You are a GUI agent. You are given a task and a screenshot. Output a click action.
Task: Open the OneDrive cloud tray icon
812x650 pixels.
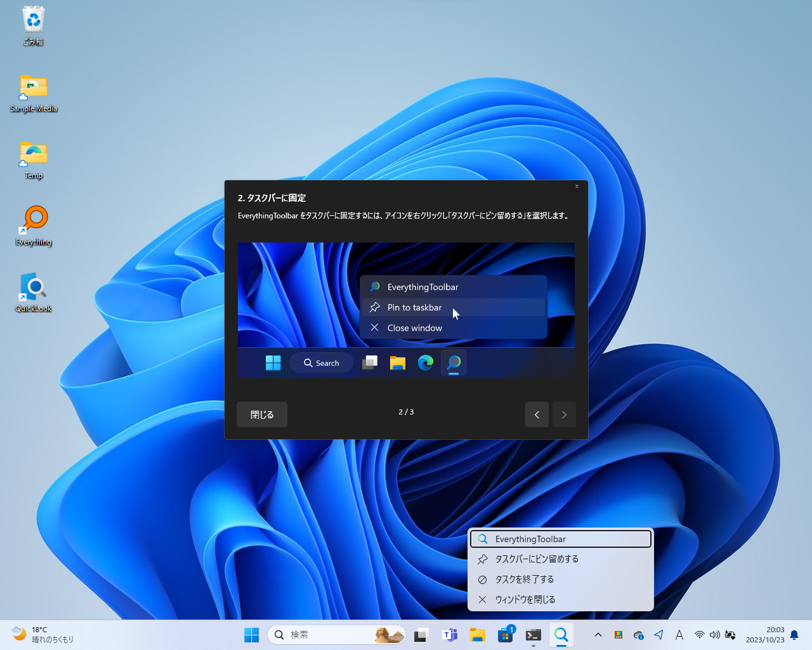[639, 635]
